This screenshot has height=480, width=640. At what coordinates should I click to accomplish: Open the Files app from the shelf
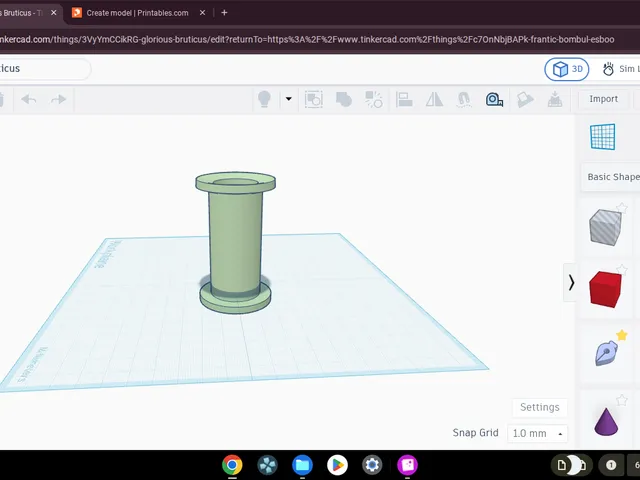[x=302, y=465]
